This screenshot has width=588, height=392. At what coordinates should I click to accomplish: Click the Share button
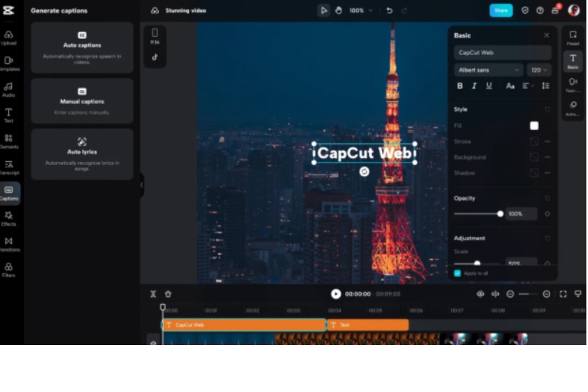pyautogui.click(x=501, y=10)
